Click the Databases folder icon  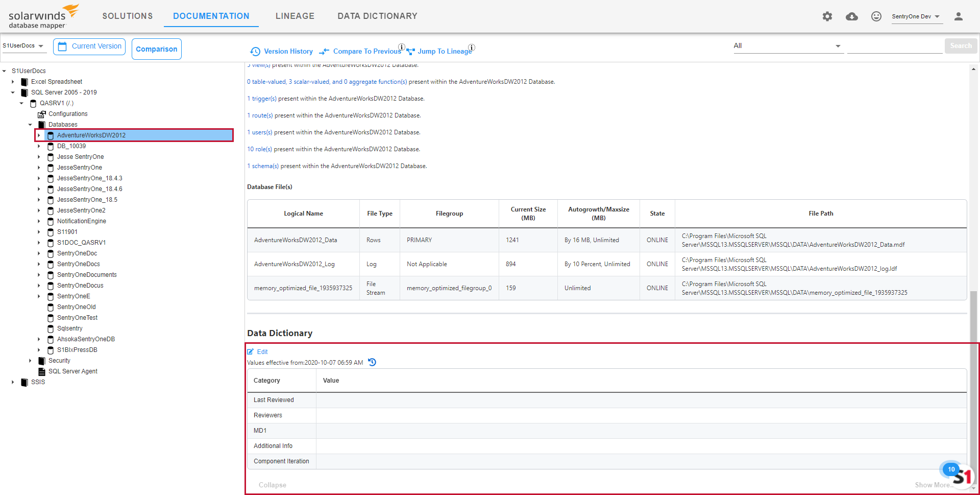[x=42, y=125]
